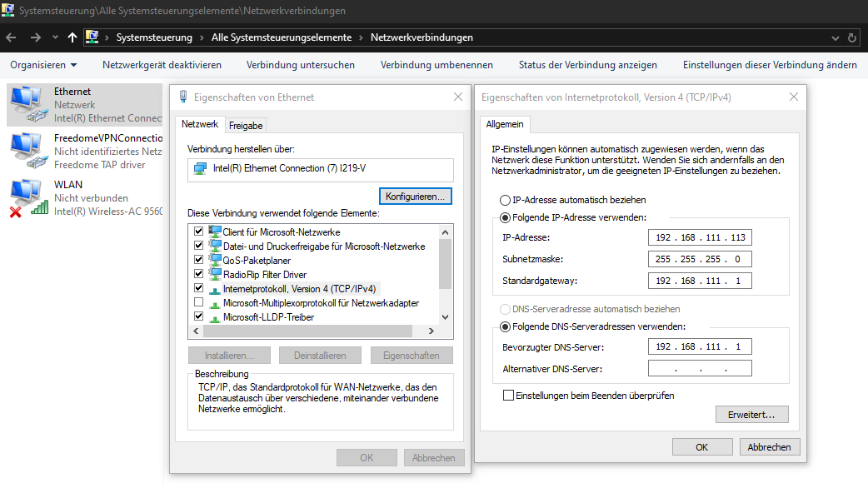Open the Erweitert advanced settings

[x=751, y=415]
